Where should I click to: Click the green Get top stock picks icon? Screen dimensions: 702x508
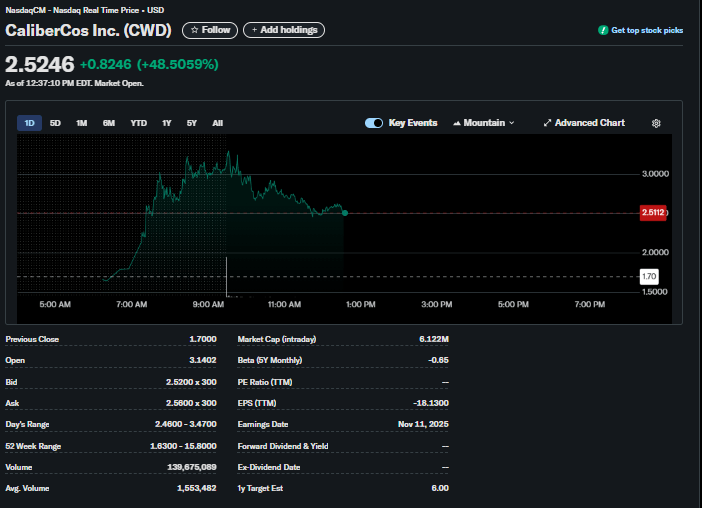pyautogui.click(x=603, y=30)
